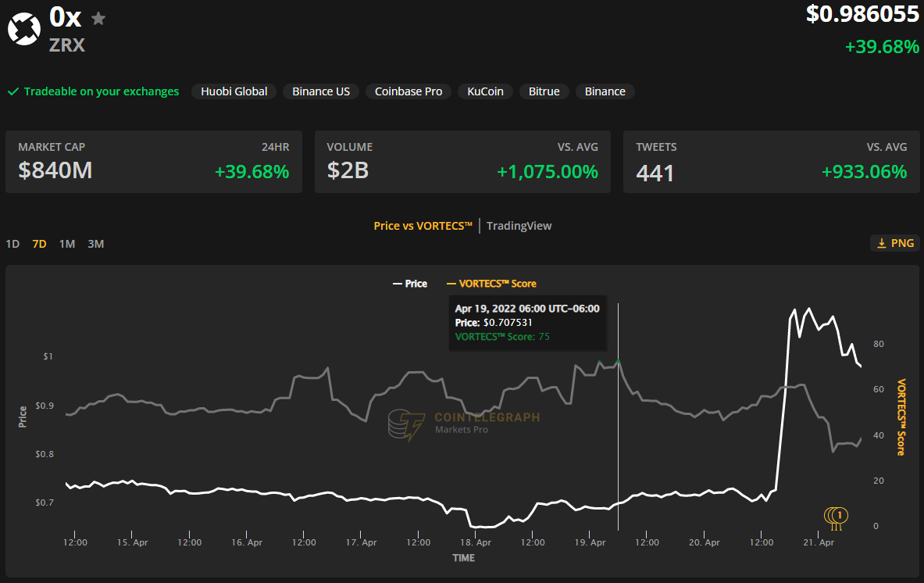Select the Bitrue exchange chip
Viewport: 924px width, 583px height.
click(x=544, y=91)
